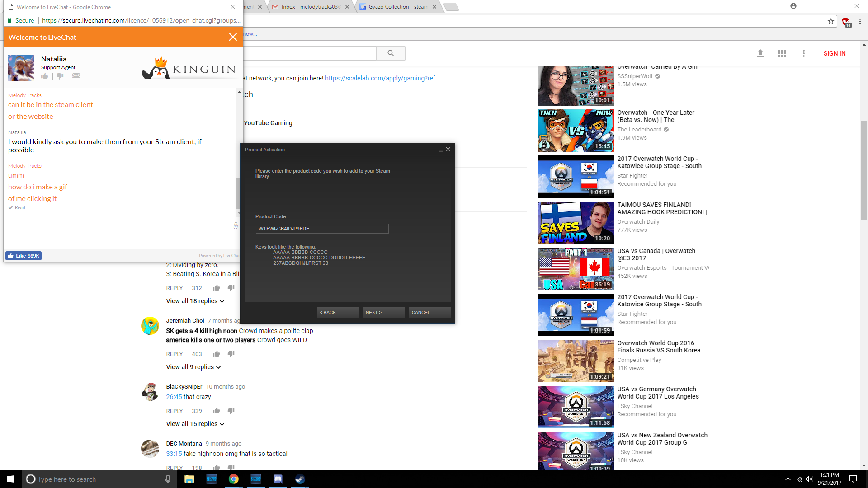Open USA vs Germany Overwatch World Cup title
This screenshot has width=868, height=488.
click(x=658, y=393)
